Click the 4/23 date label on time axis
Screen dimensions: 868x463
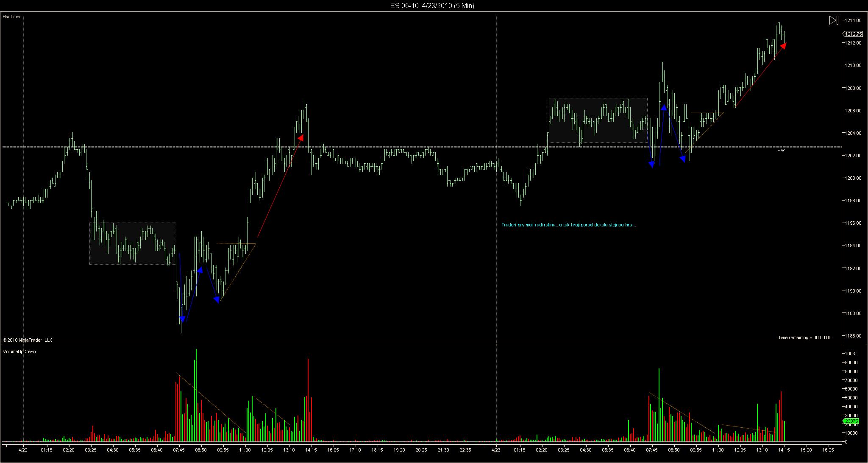click(497, 450)
